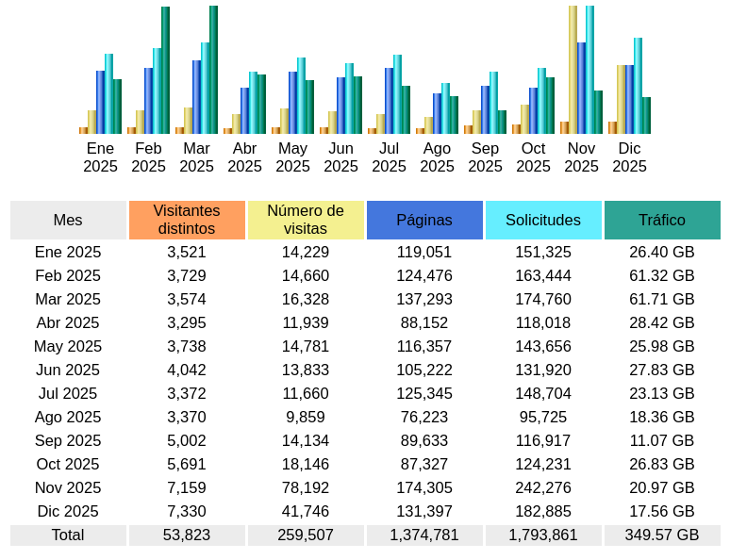Click the gray "Mes" column header

pyautogui.click(x=68, y=220)
